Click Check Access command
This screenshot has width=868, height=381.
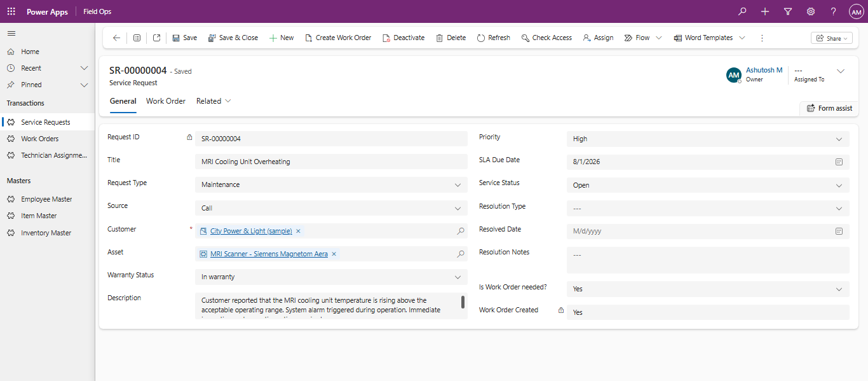click(x=546, y=38)
